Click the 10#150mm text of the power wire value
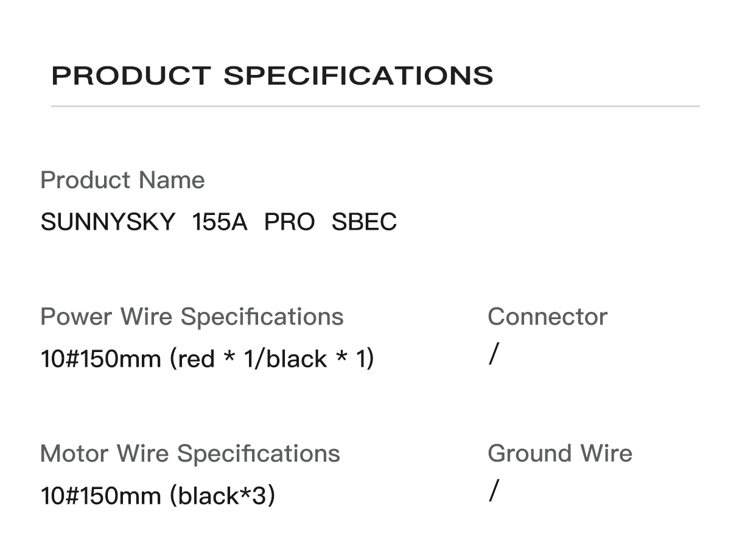Viewport: 756px width, 550px height. pos(100,359)
